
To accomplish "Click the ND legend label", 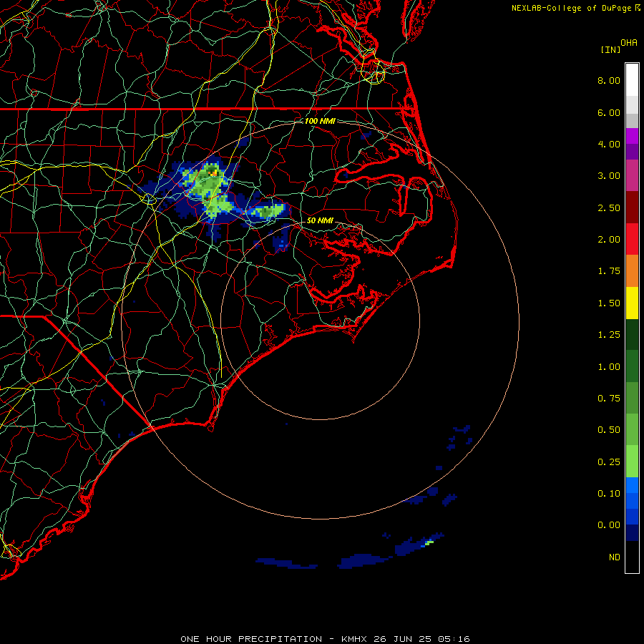I will tap(615, 557).
